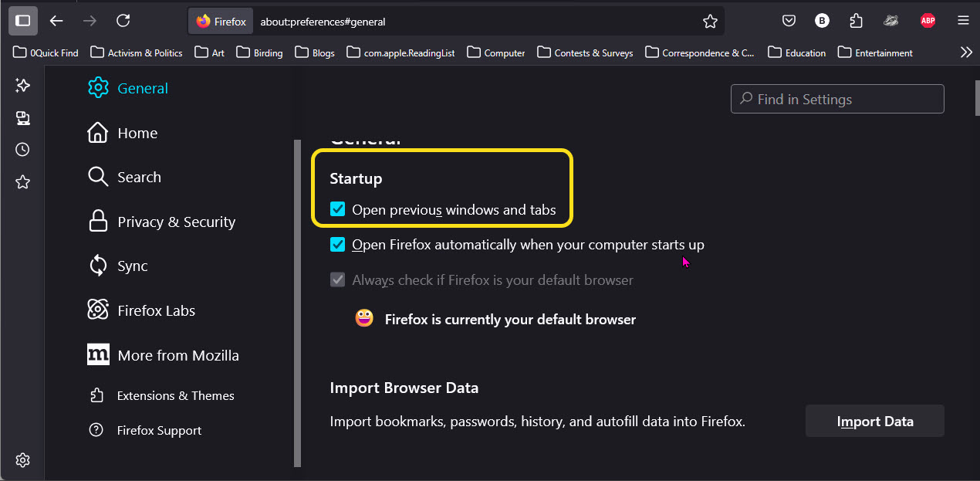This screenshot has width=980, height=481.
Task: Click the Import Data button
Action: click(x=875, y=421)
